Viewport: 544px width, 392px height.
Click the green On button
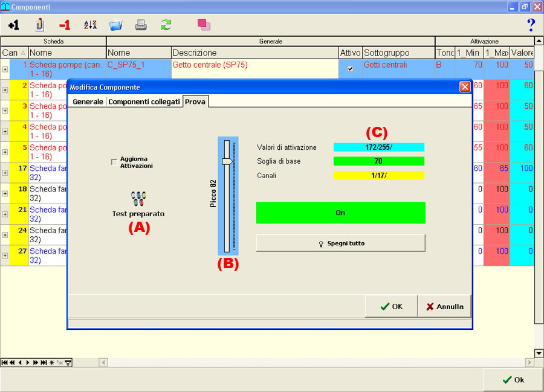point(341,213)
